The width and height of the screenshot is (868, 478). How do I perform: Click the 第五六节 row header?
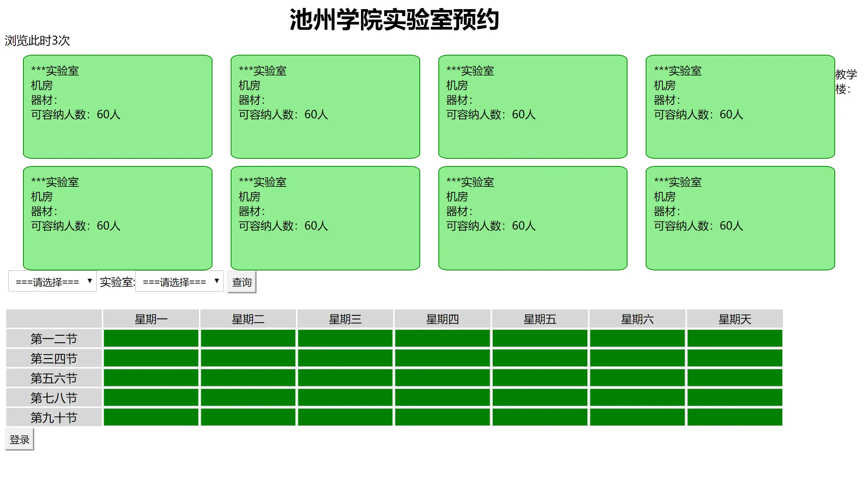click(x=54, y=378)
